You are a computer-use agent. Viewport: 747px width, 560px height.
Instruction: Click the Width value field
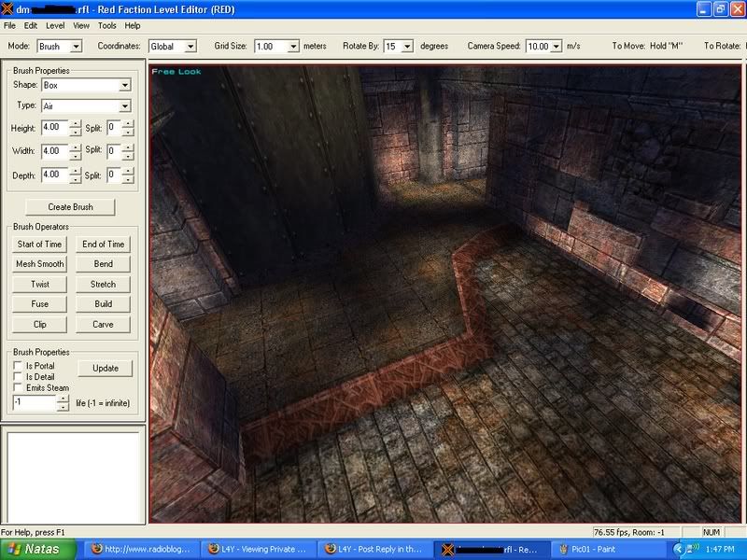pyautogui.click(x=55, y=151)
